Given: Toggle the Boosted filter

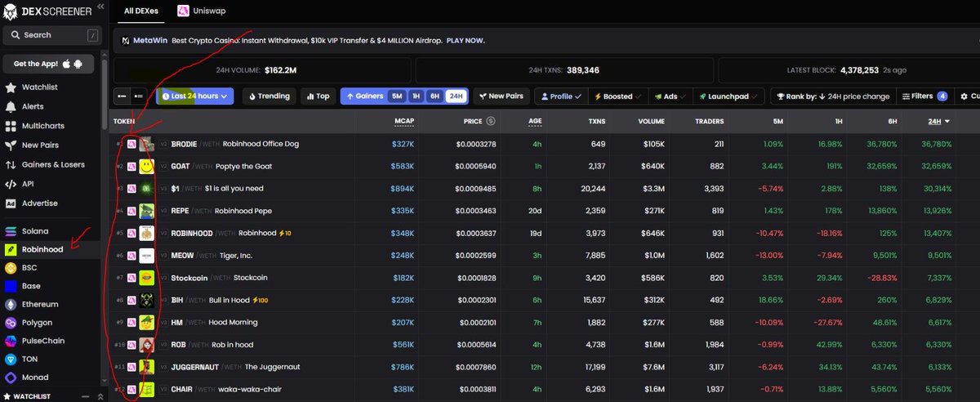Looking at the screenshot, I should 617,96.
